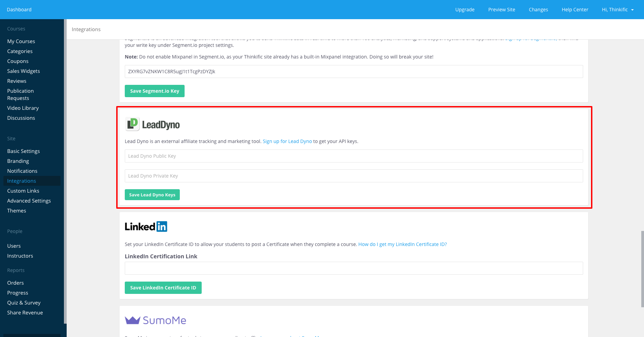Click the LinkedIn logo
Image resolution: width=644 pixels, height=337 pixels.
coord(146,226)
